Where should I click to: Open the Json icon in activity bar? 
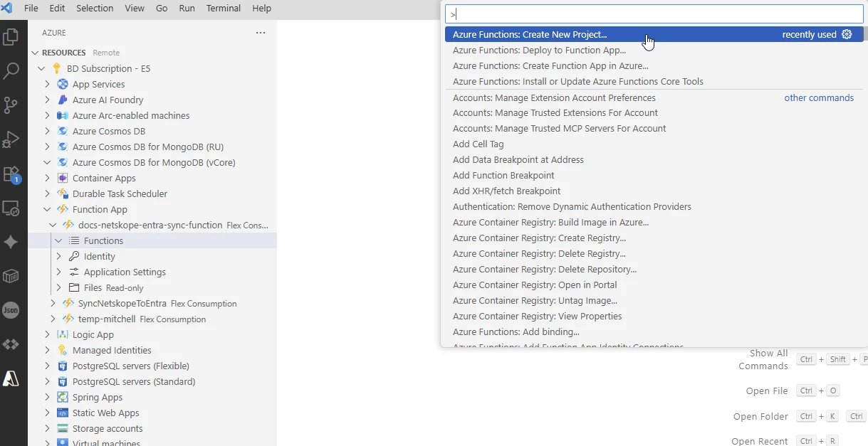pyautogui.click(x=11, y=310)
